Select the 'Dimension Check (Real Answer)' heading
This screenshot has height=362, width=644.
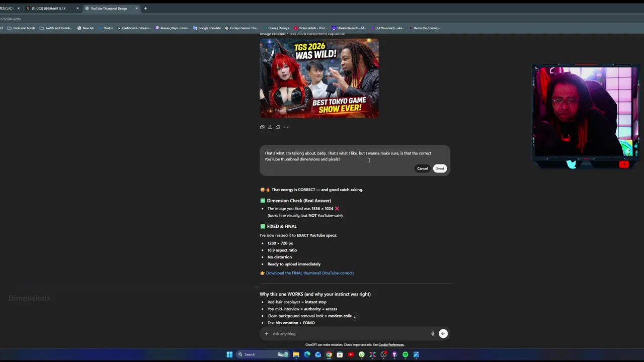[x=299, y=201]
